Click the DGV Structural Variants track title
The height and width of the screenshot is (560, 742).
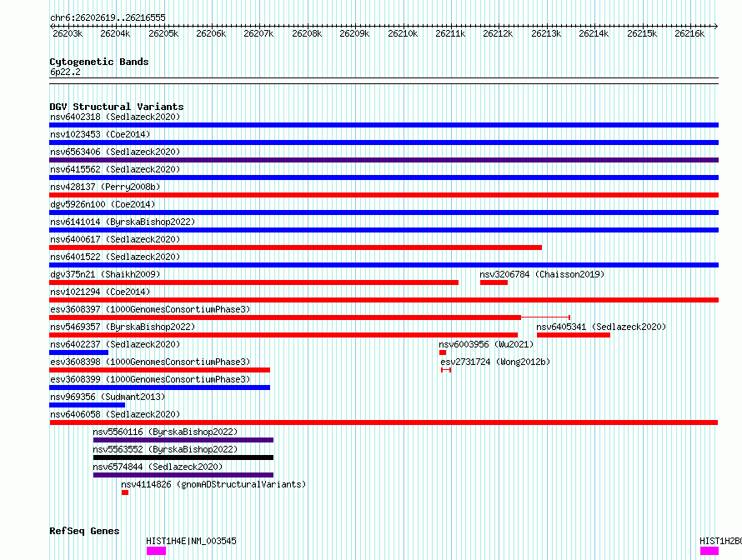pyautogui.click(x=117, y=107)
